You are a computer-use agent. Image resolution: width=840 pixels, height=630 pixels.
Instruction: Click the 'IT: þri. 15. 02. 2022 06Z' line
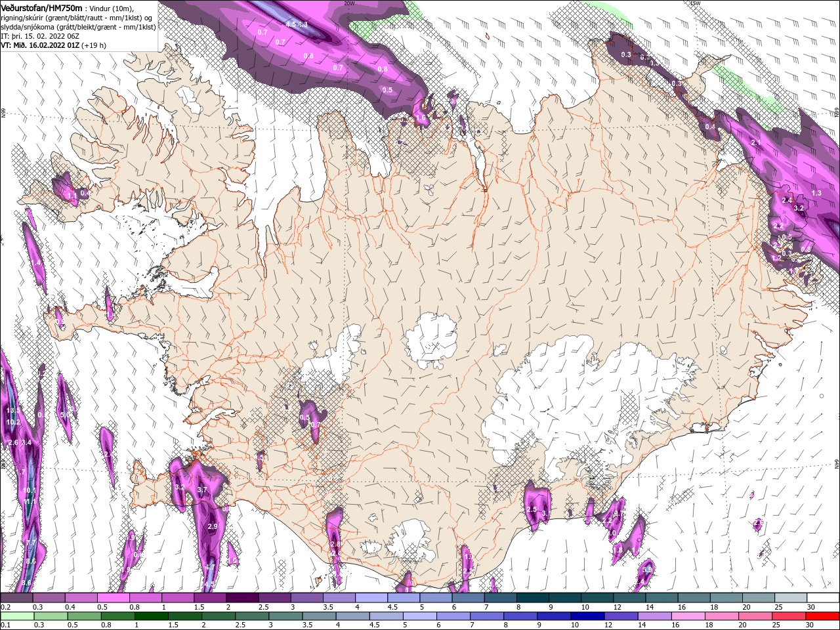click(x=41, y=36)
